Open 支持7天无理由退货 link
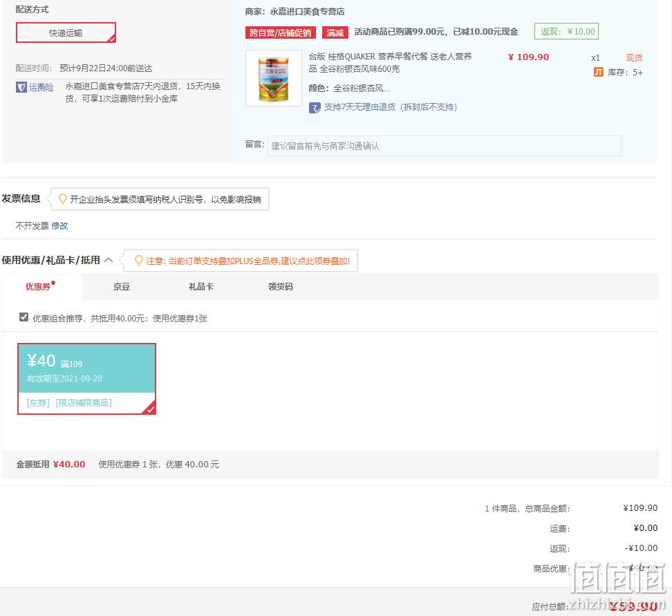This screenshot has width=672, height=616. [x=390, y=107]
